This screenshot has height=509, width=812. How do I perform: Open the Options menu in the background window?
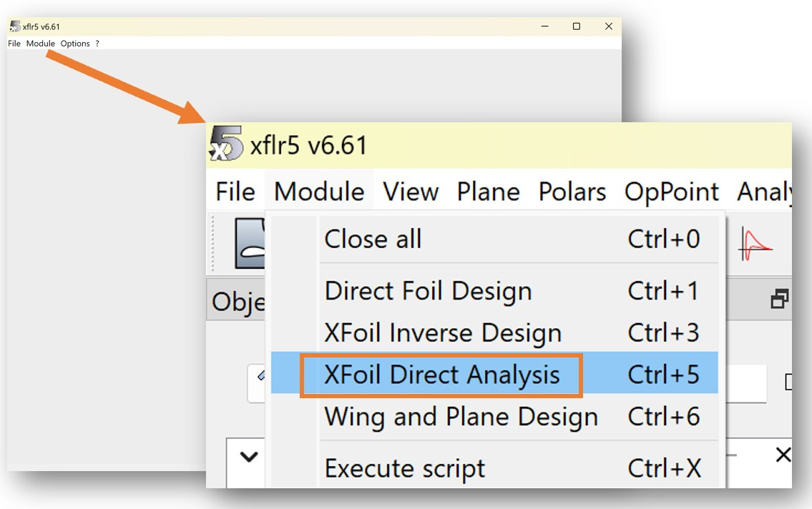tap(75, 44)
